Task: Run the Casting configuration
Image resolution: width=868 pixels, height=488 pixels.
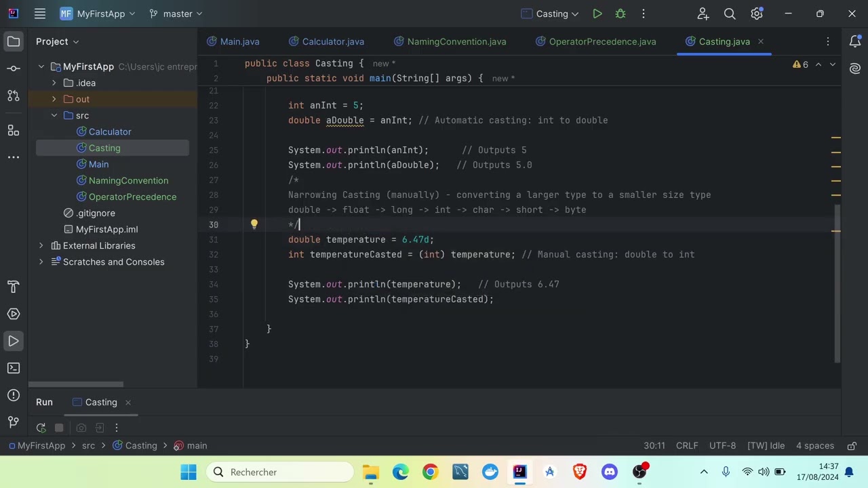Action: click(x=597, y=14)
